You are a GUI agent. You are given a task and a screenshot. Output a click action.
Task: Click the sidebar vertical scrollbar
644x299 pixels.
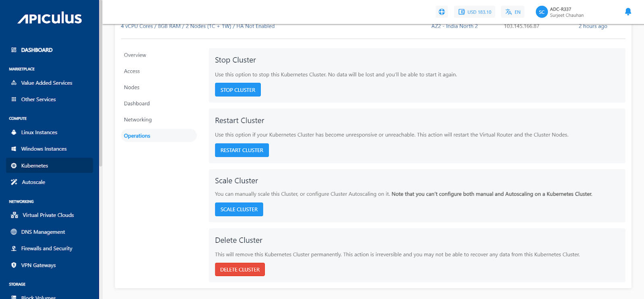tap(101, 83)
